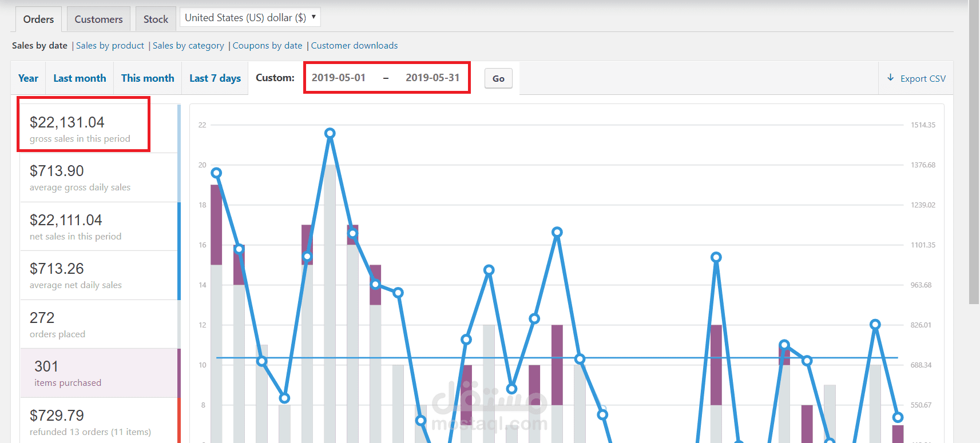Highlight net sales in this period legend
Screen dimensions: 980x443
click(x=100, y=227)
